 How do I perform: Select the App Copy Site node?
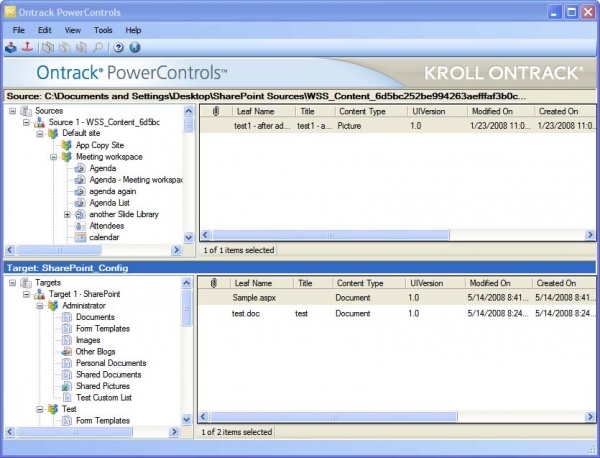click(99, 145)
